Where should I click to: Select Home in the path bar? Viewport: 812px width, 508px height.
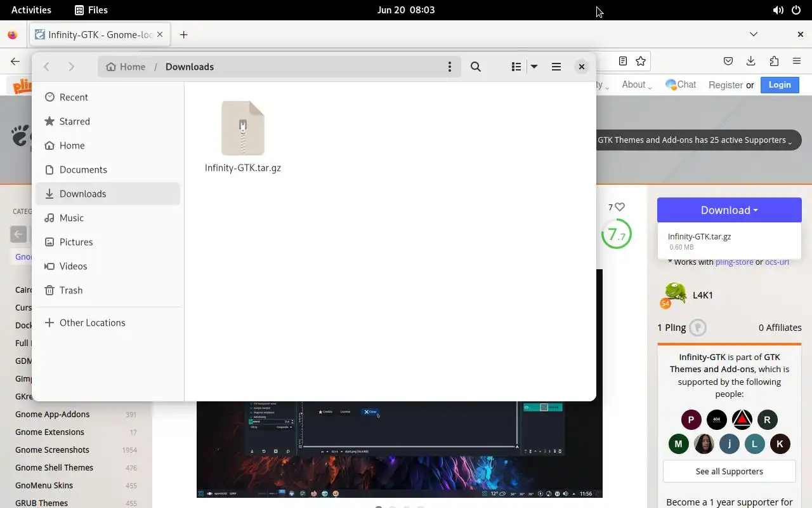pyautogui.click(x=126, y=67)
